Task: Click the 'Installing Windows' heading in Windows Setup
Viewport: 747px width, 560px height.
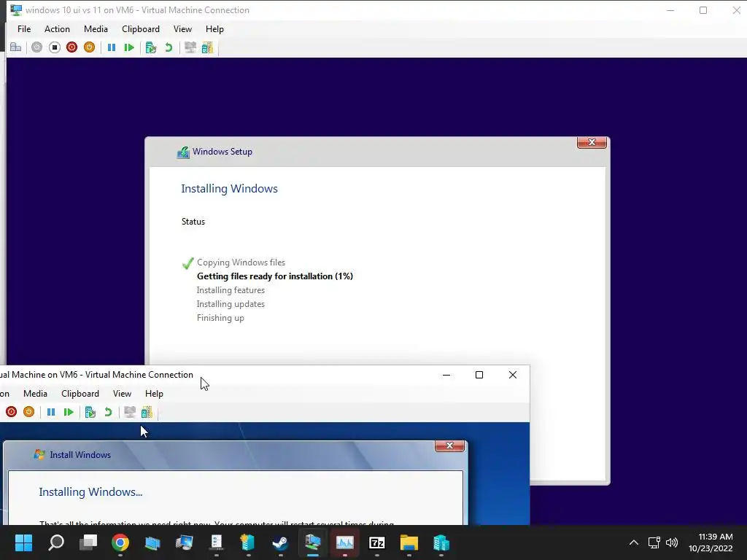Action: point(229,189)
